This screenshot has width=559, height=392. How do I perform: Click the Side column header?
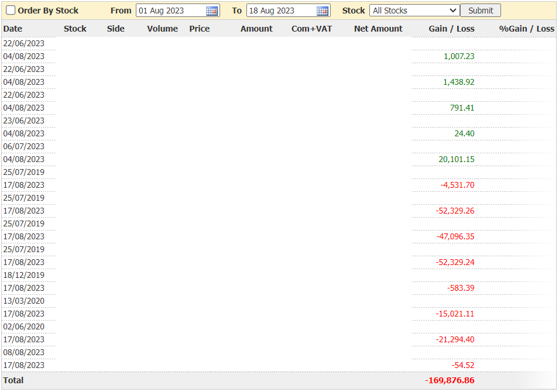(116, 29)
